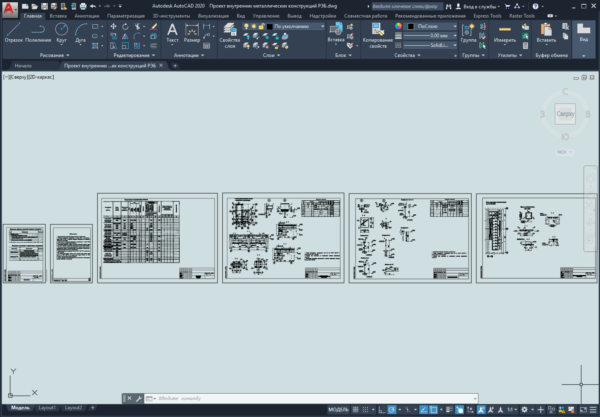Select the Текст text tool
Screen dimensions: 600x417
click(x=172, y=33)
